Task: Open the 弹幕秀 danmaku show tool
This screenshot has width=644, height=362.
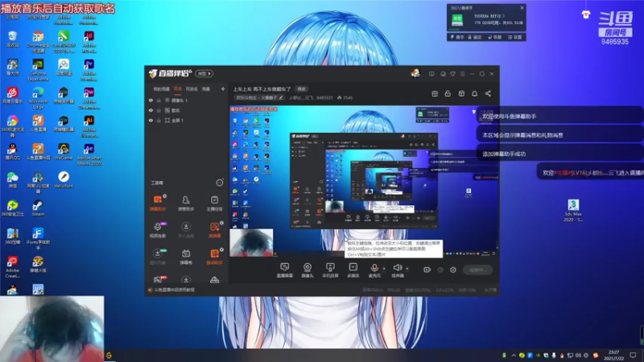Action: click(x=186, y=257)
